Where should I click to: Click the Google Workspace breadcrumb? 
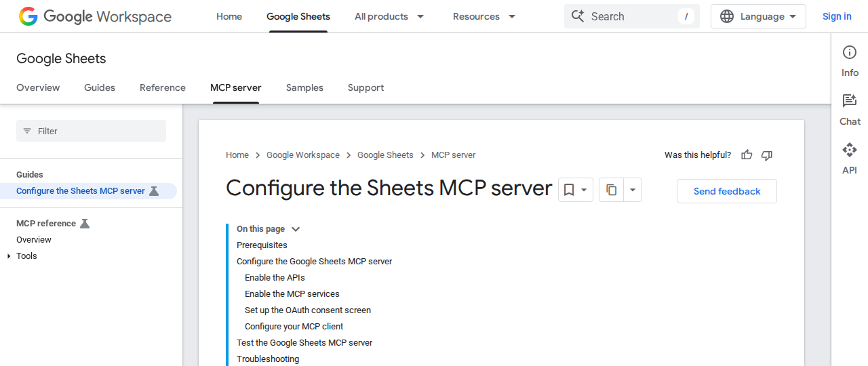303,155
